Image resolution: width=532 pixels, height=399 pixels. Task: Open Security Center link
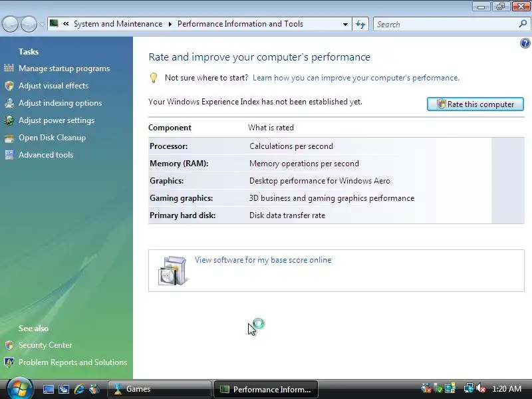pos(45,345)
